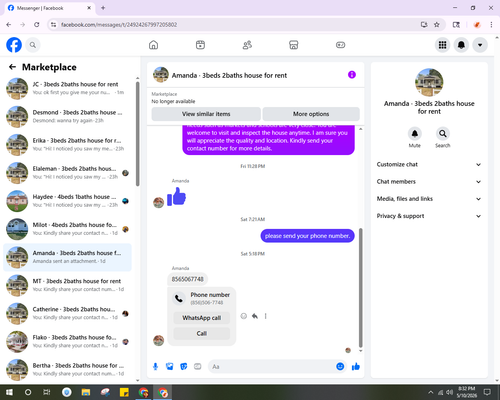
Task: Click the More options button
Action: (311, 114)
